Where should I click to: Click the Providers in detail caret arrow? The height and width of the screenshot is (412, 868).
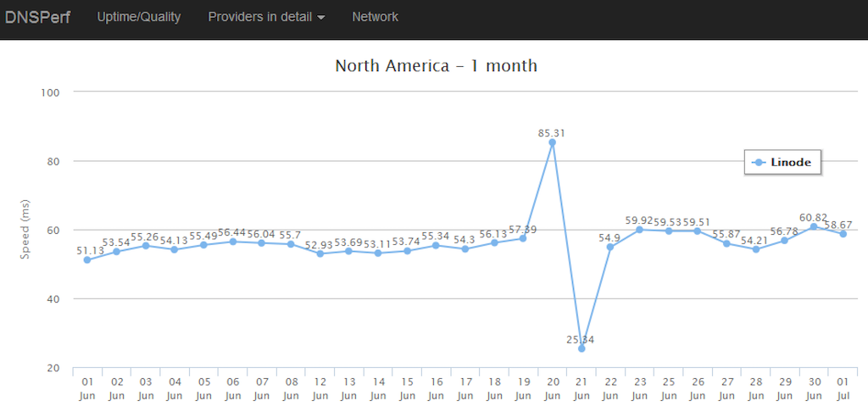[x=321, y=18]
